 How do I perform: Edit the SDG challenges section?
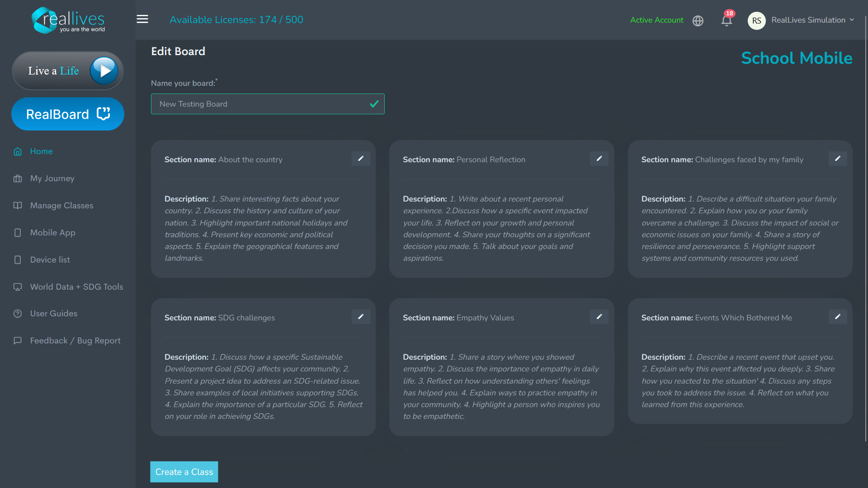361,317
